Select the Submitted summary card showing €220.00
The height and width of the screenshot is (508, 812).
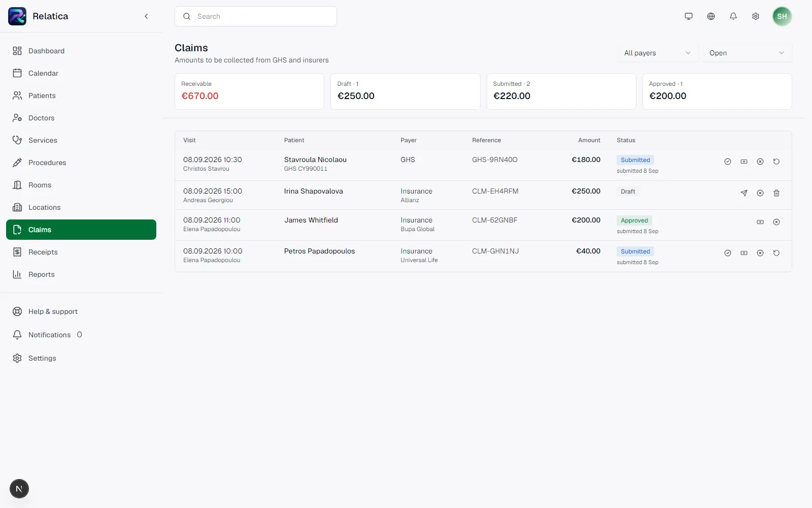[561, 91]
